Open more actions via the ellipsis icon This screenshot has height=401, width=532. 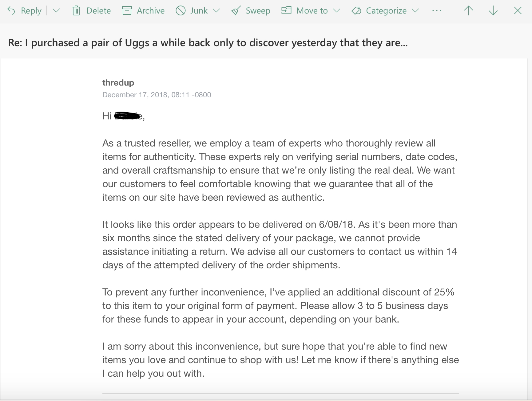(x=436, y=10)
